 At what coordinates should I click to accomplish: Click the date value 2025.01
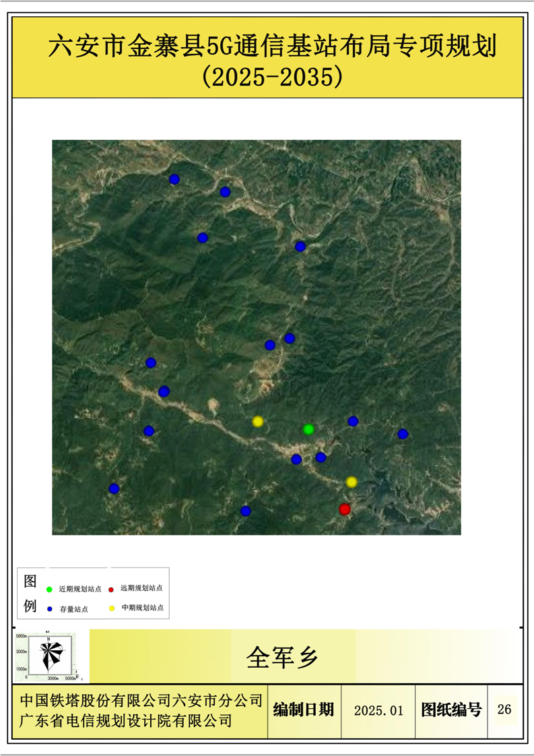[378, 711]
